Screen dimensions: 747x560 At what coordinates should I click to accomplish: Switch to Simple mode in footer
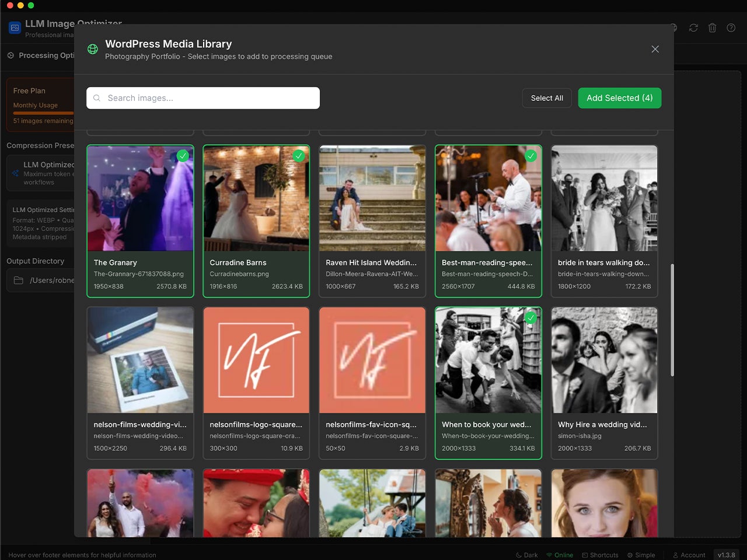click(641, 555)
